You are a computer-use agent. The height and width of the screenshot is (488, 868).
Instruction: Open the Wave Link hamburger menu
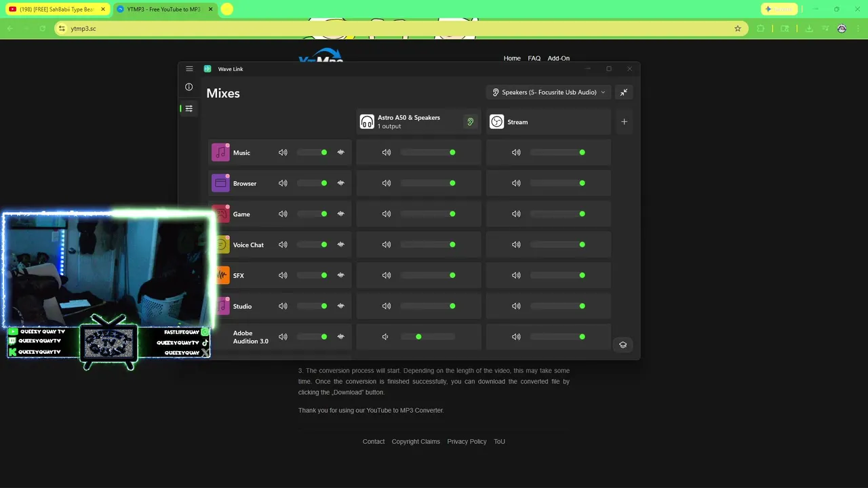(189, 68)
